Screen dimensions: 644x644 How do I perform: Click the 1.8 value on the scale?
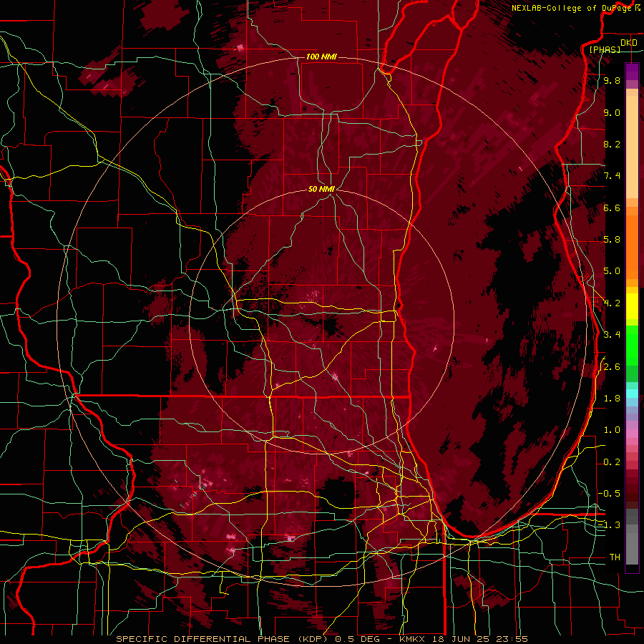pos(612,399)
